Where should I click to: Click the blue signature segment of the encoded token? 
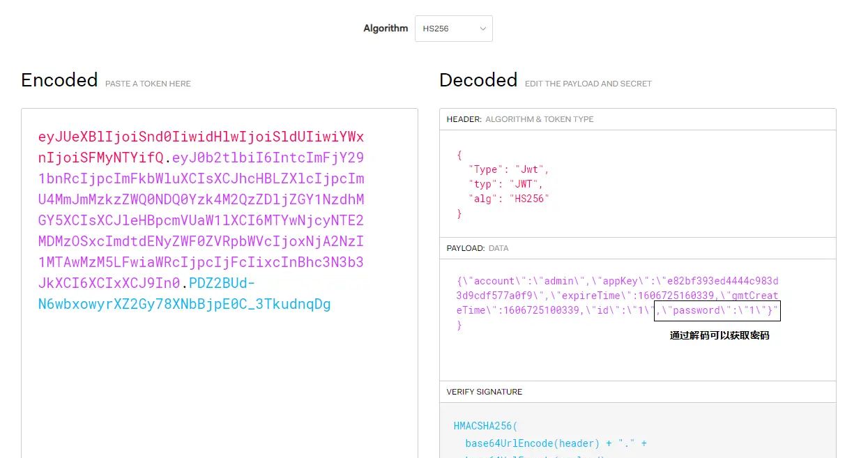pyautogui.click(x=184, y=304)
